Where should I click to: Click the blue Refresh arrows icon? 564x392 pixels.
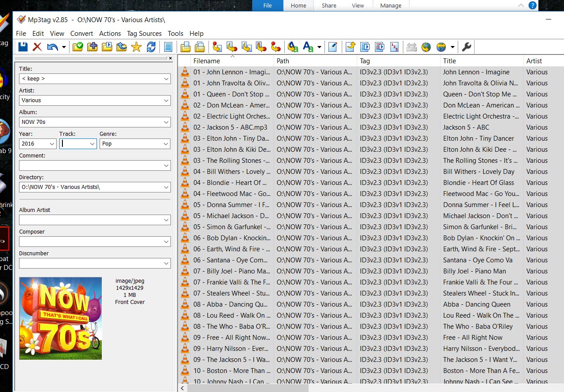coord(151,47)
